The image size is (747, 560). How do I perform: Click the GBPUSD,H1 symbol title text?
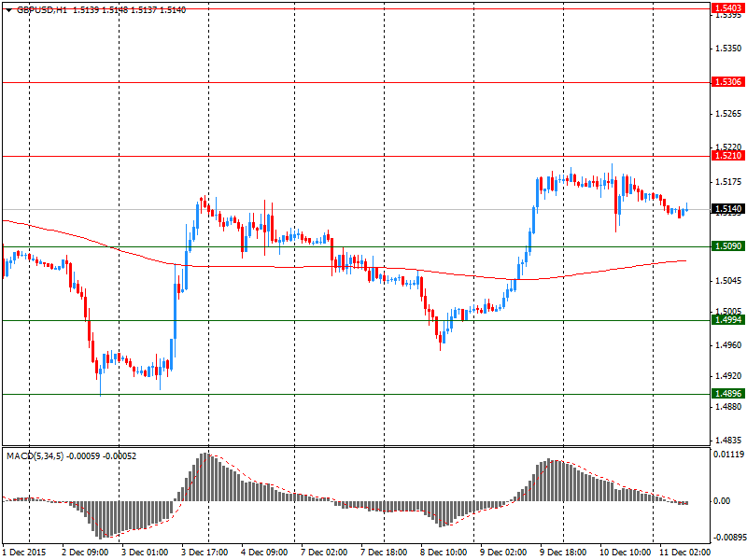(42, 10)
